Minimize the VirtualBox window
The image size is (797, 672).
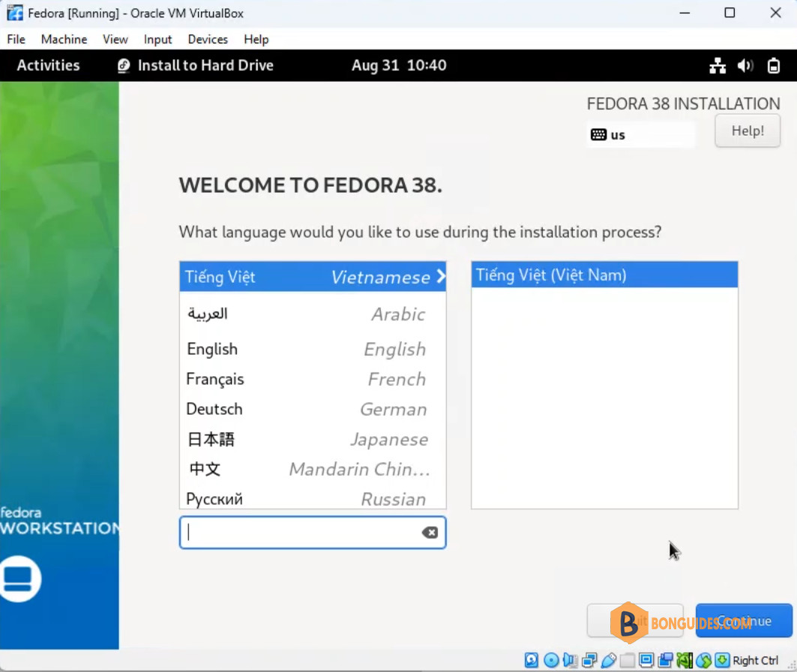[x=685, y=13]
